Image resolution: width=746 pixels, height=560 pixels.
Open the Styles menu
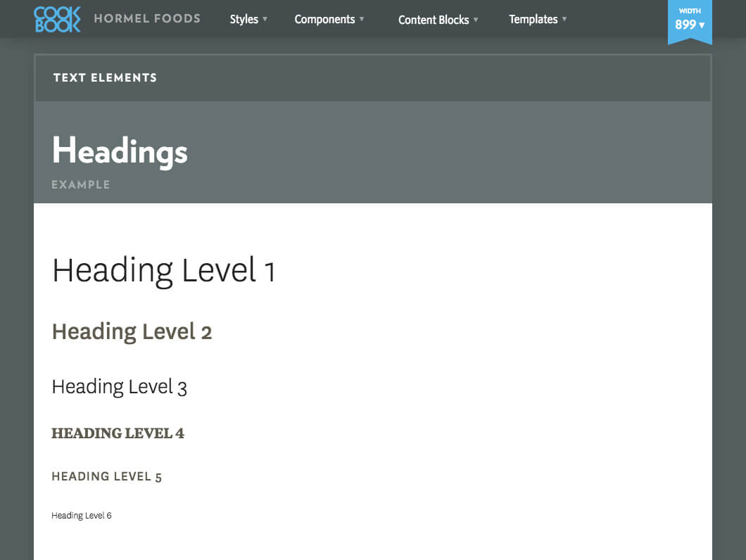tap(244, 19)
